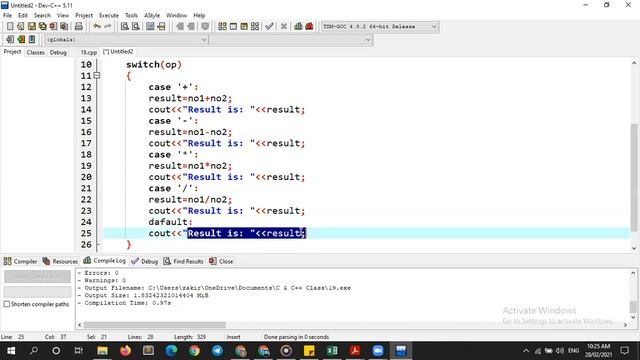Open Zoom from the taskbar
The width and height of the screenshot is (640, 360).
click(x=378, y=351)
